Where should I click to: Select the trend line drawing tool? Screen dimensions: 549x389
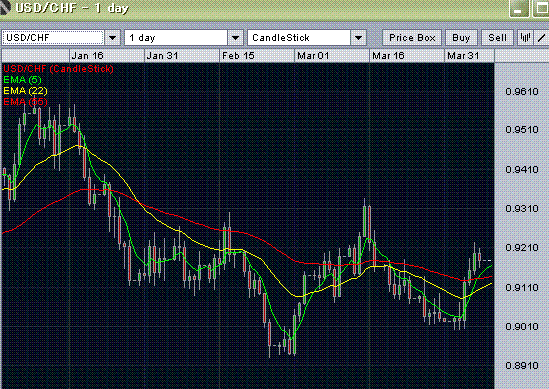(x=542, y=37)
